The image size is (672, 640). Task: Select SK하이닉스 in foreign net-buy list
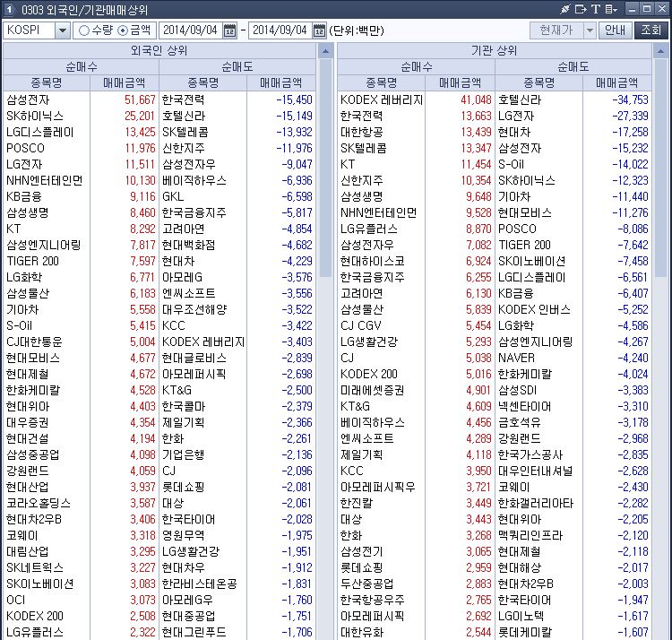click(x=35, y=117)
